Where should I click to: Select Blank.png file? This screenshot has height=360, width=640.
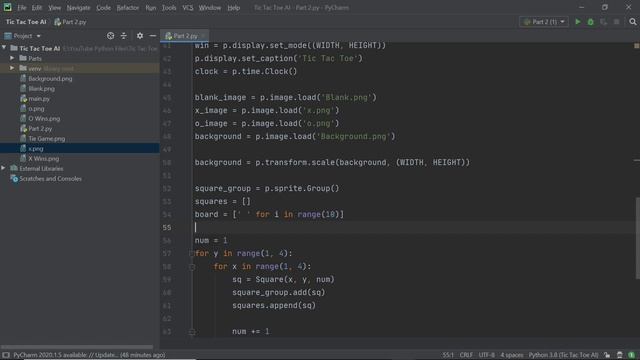pyautogui.click(x=41, y=89)
